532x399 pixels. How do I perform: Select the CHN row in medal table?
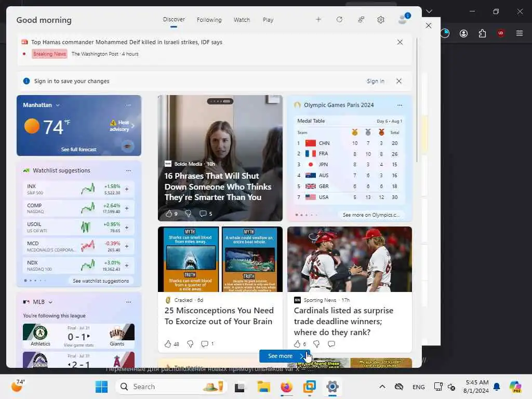350,143
